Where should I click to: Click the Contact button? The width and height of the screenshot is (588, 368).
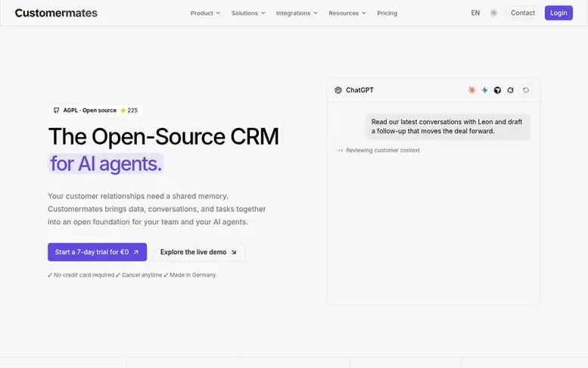pos(523,13)
